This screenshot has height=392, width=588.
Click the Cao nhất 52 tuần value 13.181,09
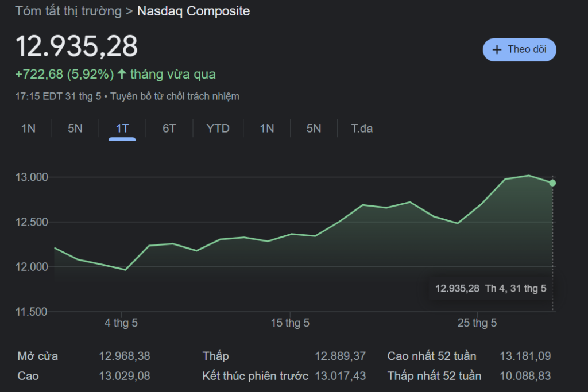[x=525, y=356]
